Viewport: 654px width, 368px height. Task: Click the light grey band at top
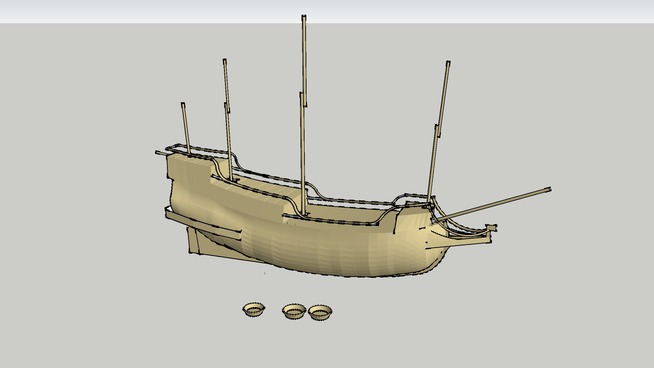(327, 11)
